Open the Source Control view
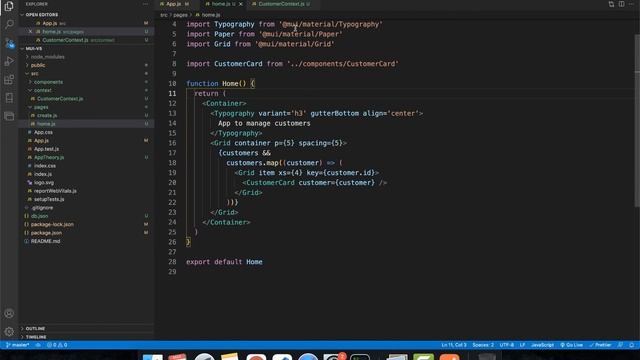The image size is (640, 360). point(9,43)
